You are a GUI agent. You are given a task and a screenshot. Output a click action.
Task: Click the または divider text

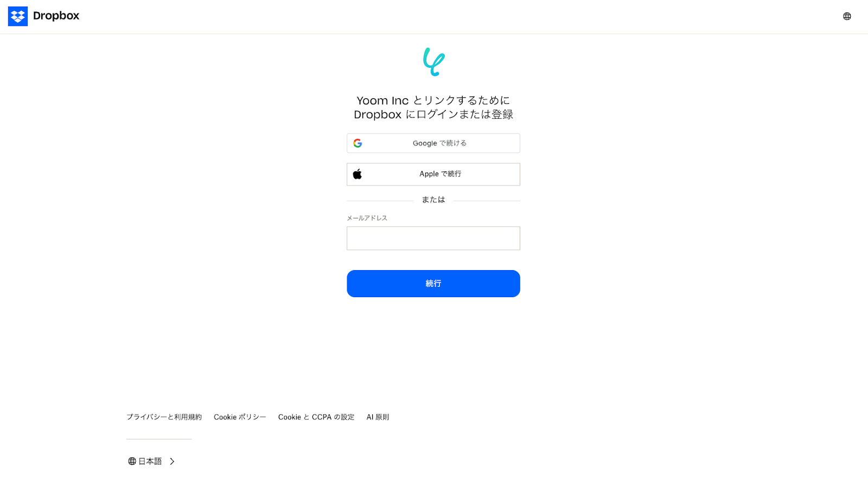(x=433, y=200)
